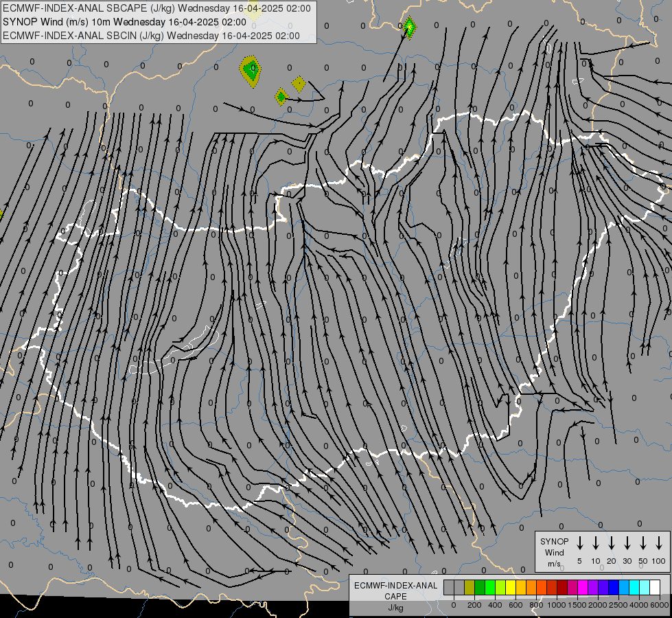Click the olive diamond CAPE patch without a green center
Viewport: 672px width, 618px height.
point(299,84)
